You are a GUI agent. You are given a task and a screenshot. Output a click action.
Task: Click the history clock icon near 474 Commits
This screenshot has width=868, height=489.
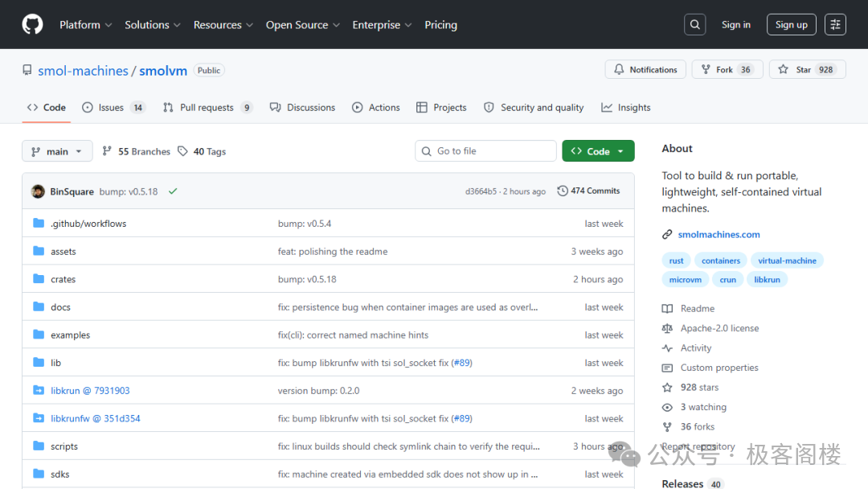(x=563, y=191)
